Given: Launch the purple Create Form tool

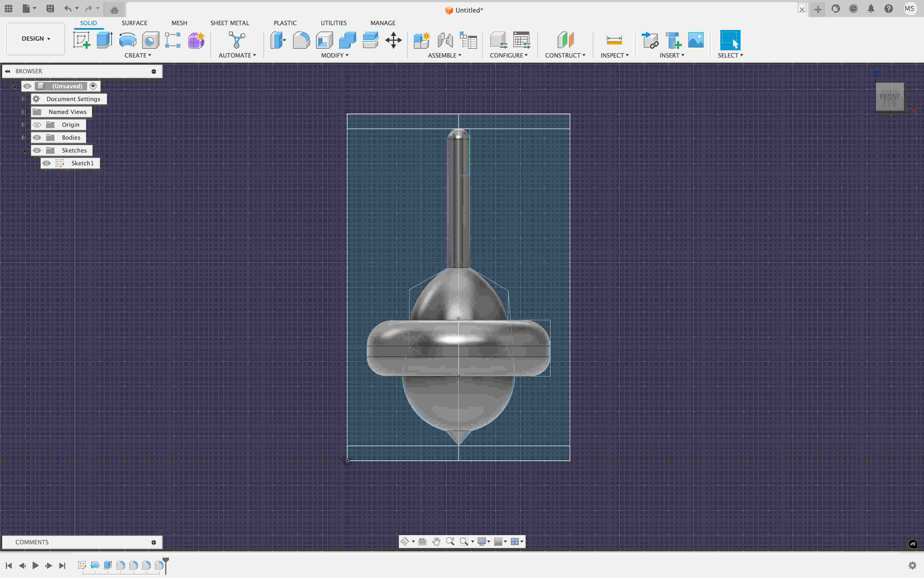Looking at the screenshot, I should pyautogui.click(x=196, y=40).
